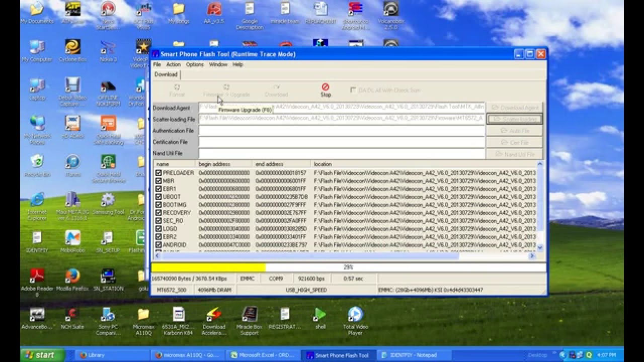Uncheck the PRELOADER partition checkbox
The image size is (644, 362).
(158, 173)
